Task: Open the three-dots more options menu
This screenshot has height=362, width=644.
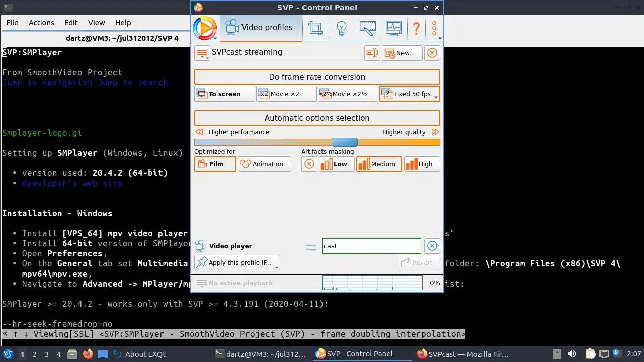Action: click(434, 28)
